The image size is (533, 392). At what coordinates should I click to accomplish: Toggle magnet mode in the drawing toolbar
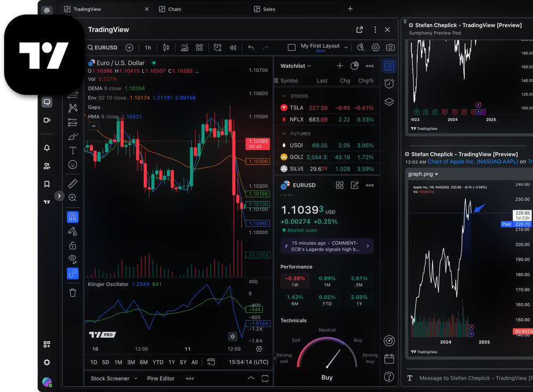click(x=72, y=217)
